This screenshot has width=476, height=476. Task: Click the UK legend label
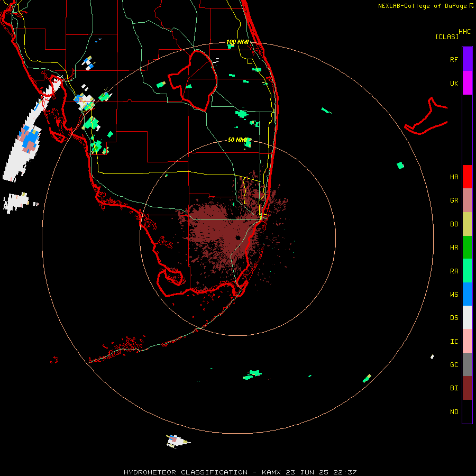point(454,83)
